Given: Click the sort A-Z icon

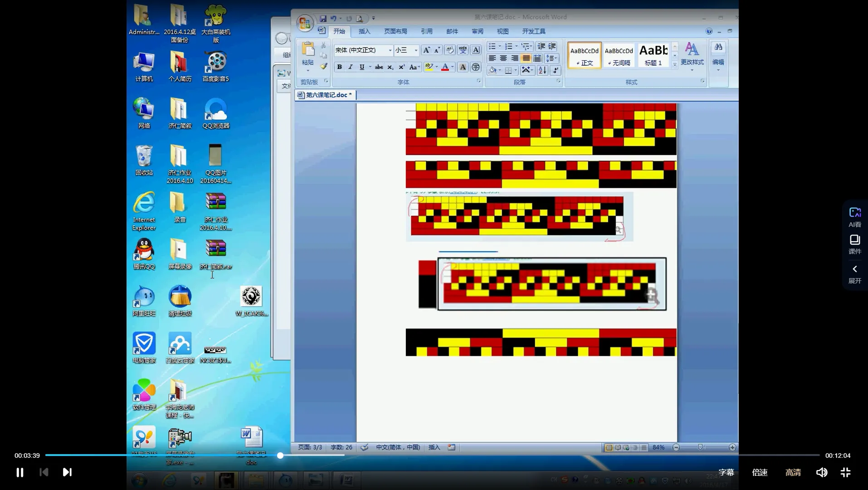Looking at the screenshot, I should (x=542, y=70).
